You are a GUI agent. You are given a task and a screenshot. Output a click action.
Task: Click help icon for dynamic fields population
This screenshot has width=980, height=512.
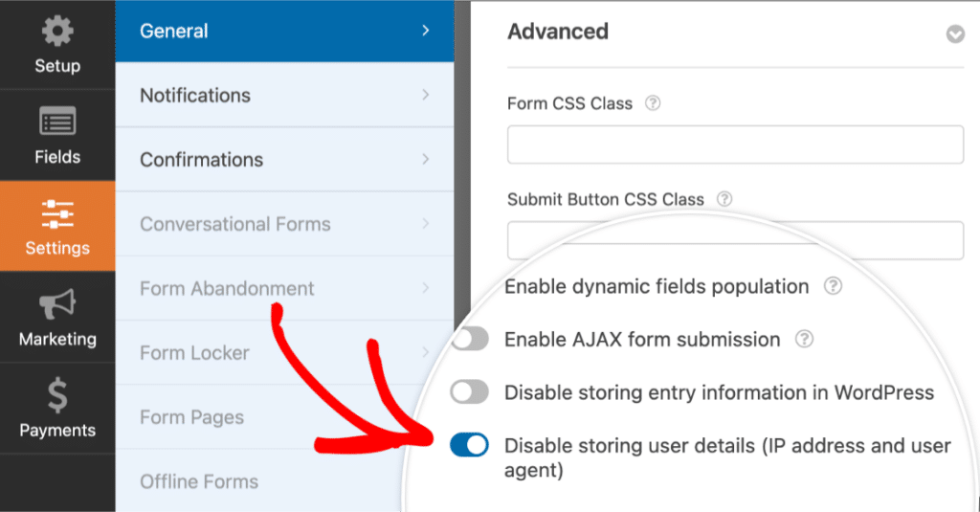833,286
